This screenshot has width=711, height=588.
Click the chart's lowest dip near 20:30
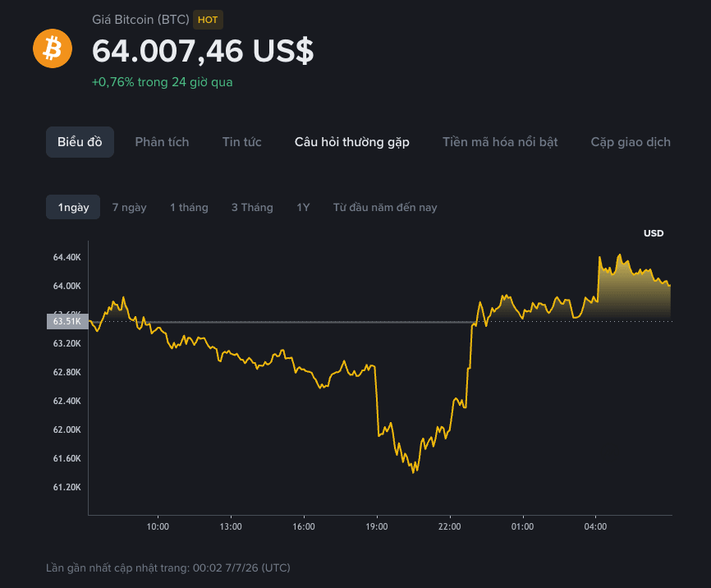click(413, 471)
